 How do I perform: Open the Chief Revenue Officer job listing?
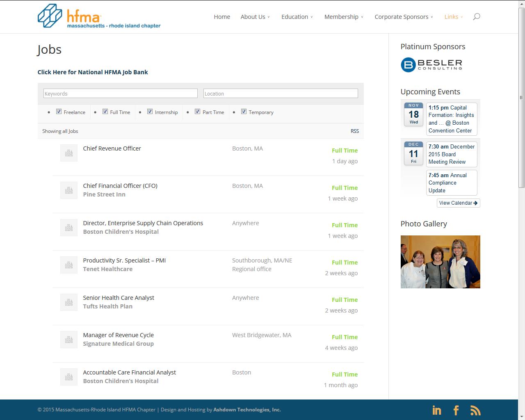tap(112, 148)
